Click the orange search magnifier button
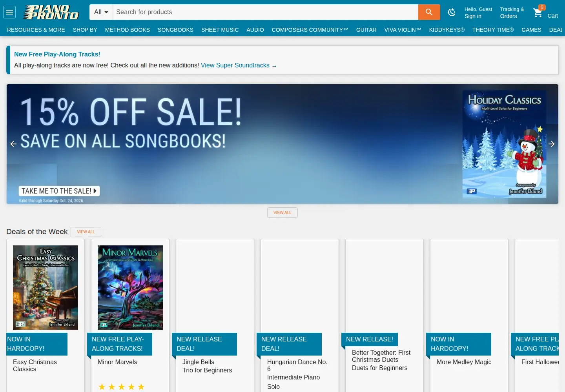This screenshot has width=565, height=392. (x=429, y=12)
